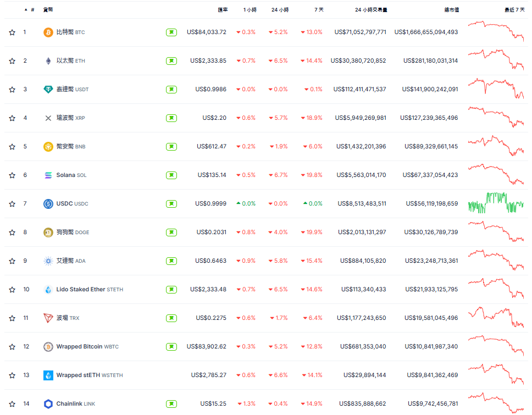Click the Bitcoin BTC coin logo
This screenshot has width=532, height=415.
pos(48,32)
